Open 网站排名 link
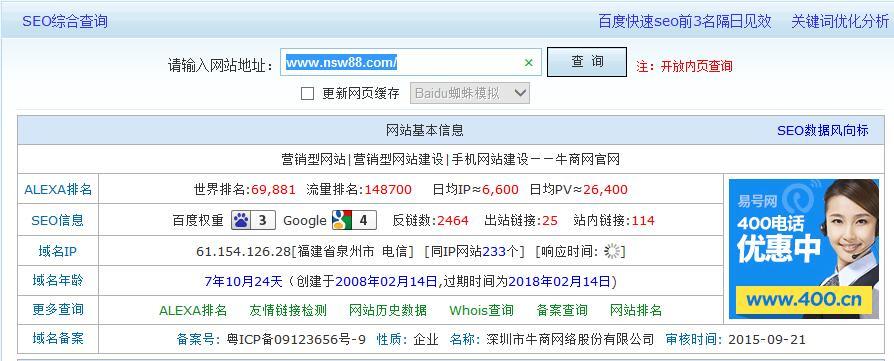The height and width of the screenshot is (361, 894). coord(636,310)
